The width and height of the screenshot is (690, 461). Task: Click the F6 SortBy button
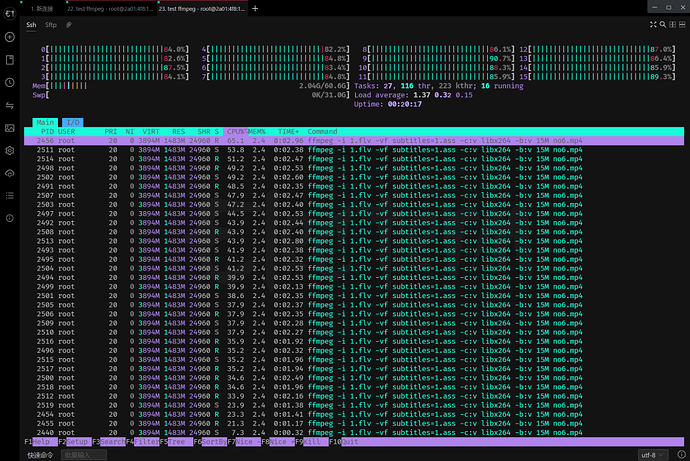coord(209,441)
